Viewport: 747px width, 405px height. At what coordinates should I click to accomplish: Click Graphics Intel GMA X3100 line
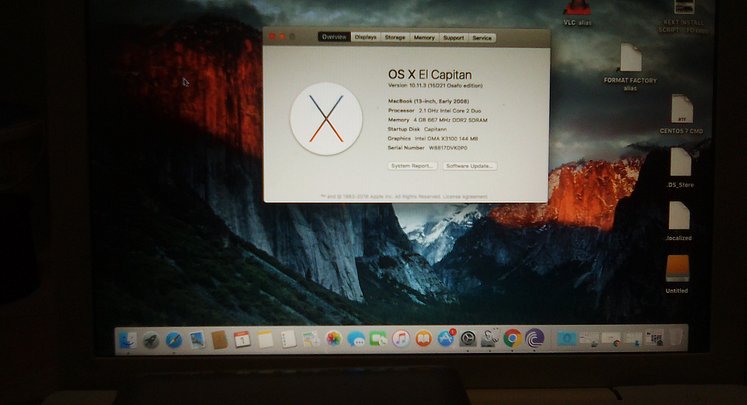pos(433,139)
